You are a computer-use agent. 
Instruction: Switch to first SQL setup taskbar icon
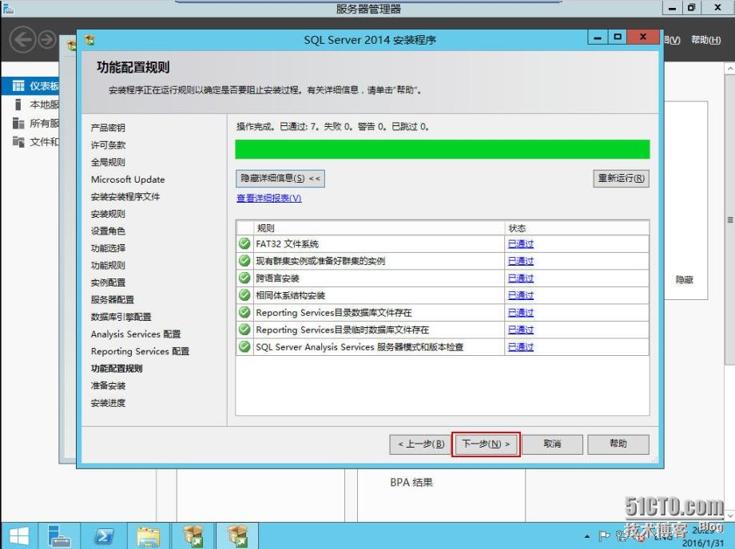click(194, 536)
